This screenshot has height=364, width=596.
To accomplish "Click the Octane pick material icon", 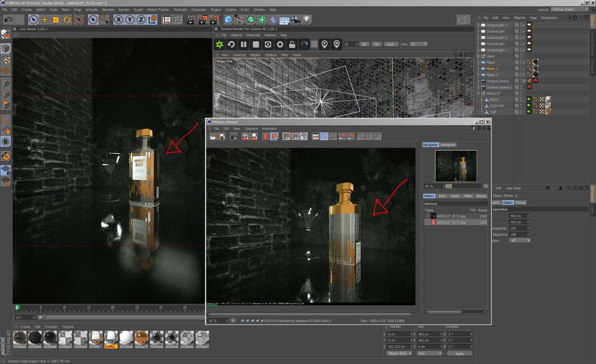I will 337,44.
